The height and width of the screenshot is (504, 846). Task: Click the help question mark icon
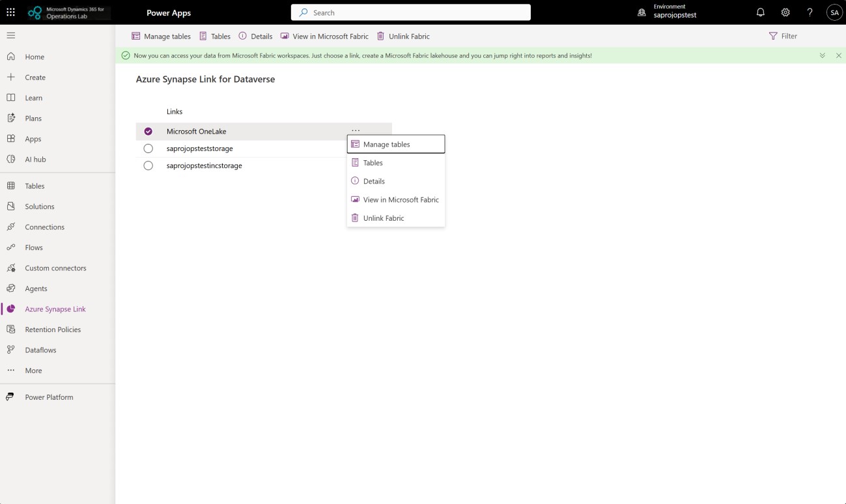810,12
